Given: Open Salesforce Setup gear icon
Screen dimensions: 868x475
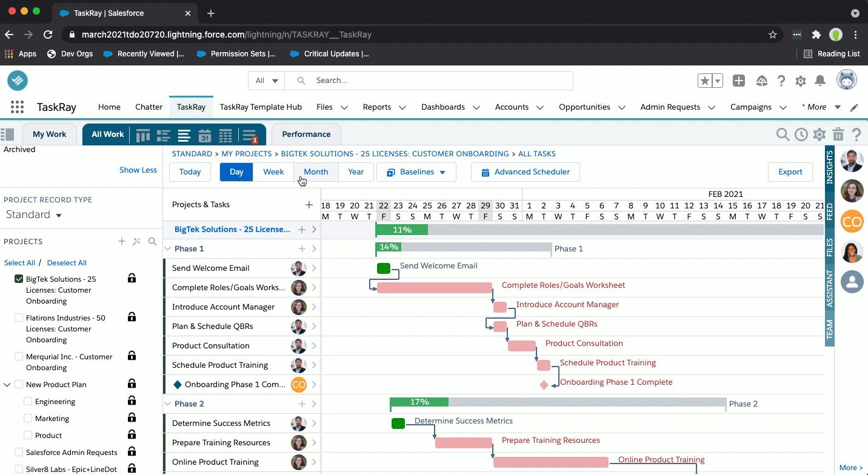Looking at the screenshot, I should click(x=801, y=81).
